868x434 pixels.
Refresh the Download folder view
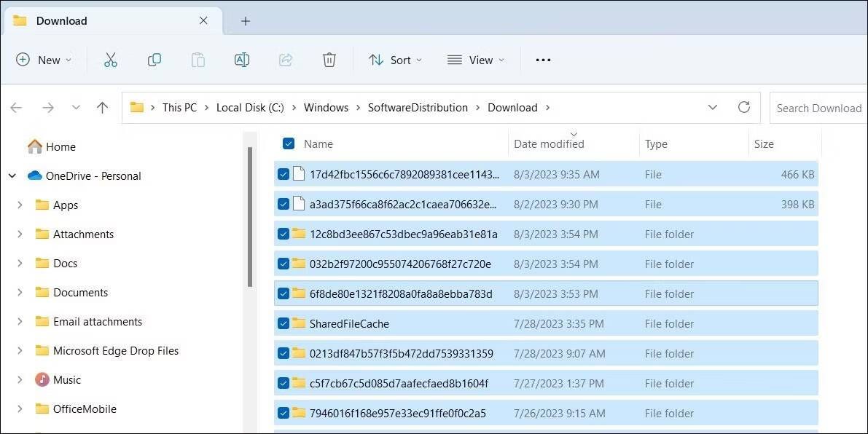click(x=743, y=107)
